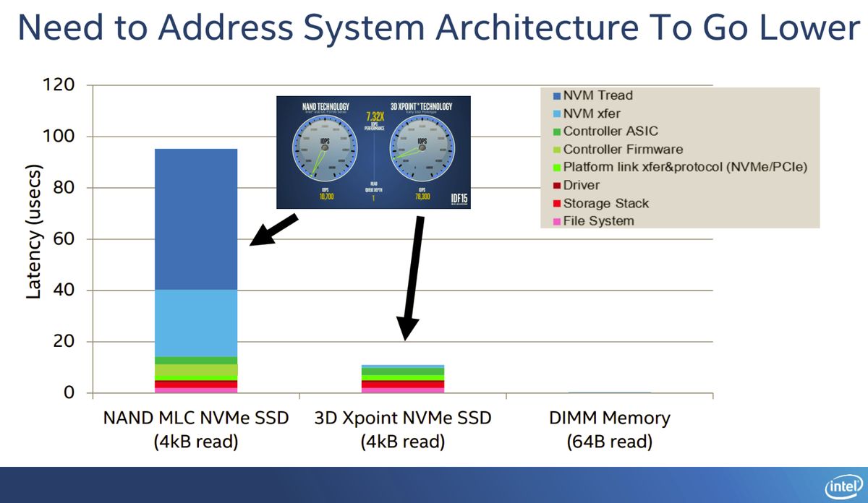This screenshot has height=503, width=868.
Task: Select the 'Controller Firmware' legend label
Action: (x=623, y=150)
